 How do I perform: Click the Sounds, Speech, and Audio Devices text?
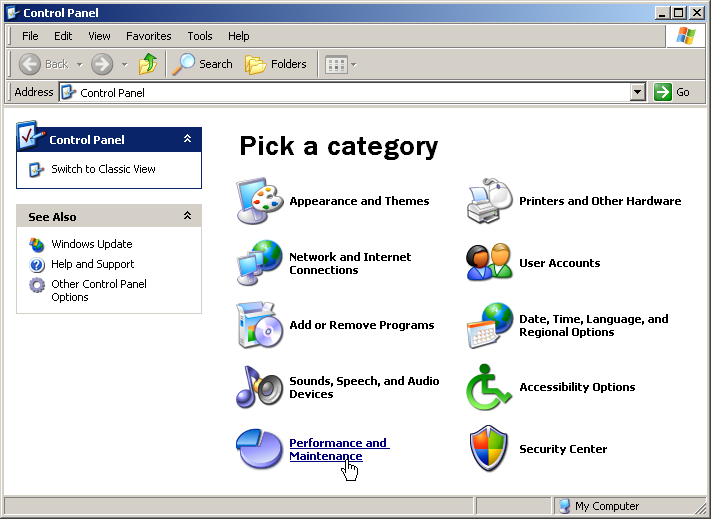pyautogui.click(x=364, y=388)
